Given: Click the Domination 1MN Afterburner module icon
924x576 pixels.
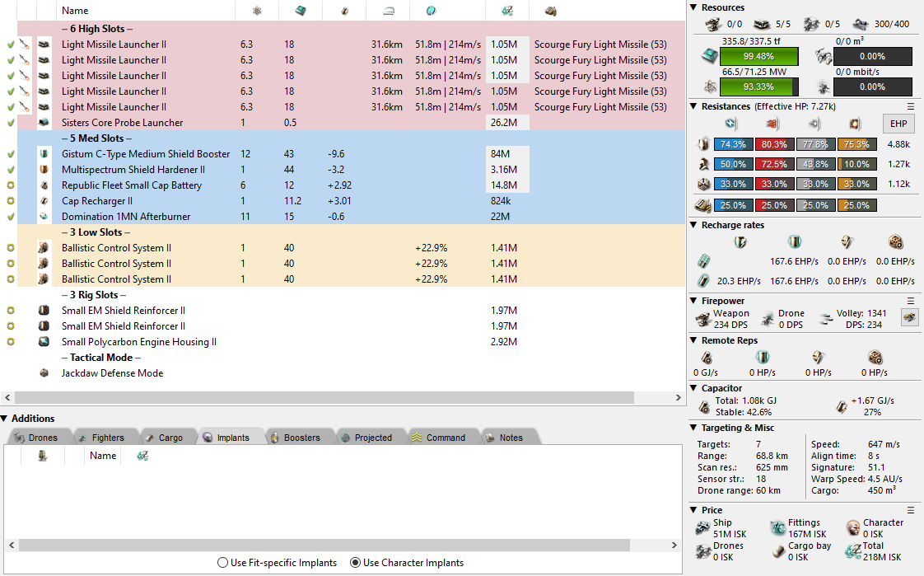Looking at the screenshot, I should (x=44, y=217).
